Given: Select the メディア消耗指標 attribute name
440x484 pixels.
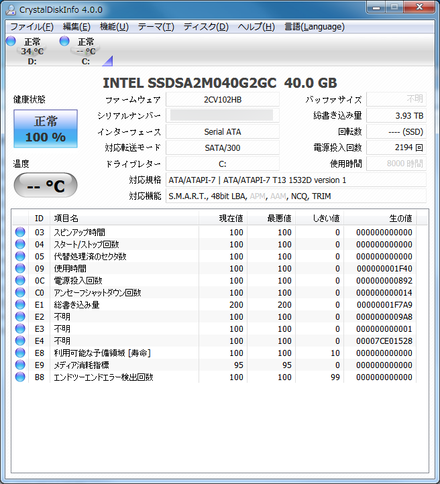Looking at the screenshot, I should [x=82, y=365].
